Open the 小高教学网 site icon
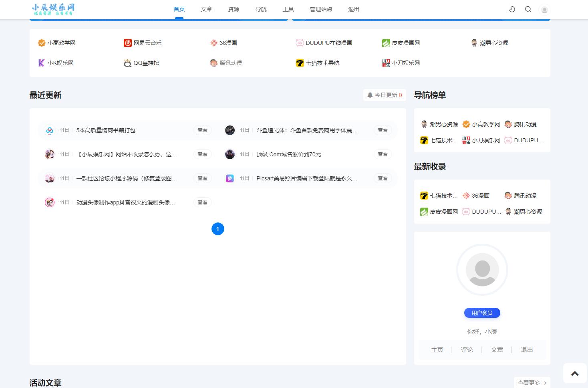Viewport: 588px width, 388px height. pyautogui.click(x=41, y=42)
